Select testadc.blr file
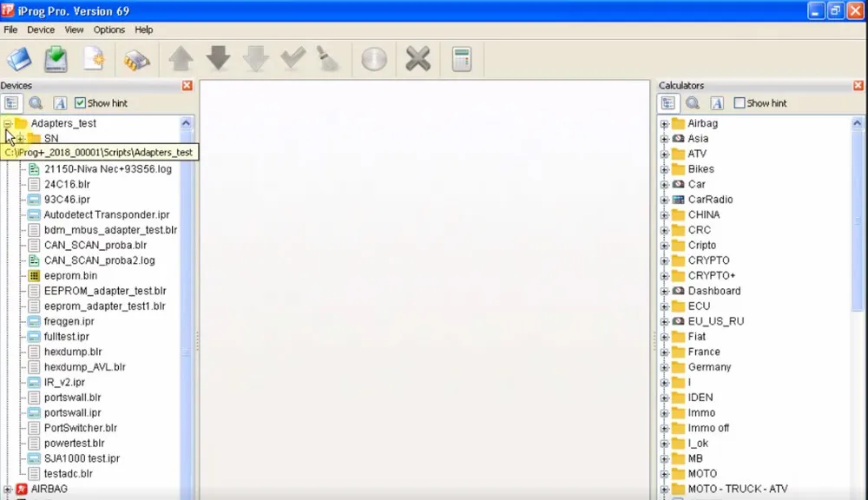The width and height of the screenshot is (868, 500). point(68,473)
